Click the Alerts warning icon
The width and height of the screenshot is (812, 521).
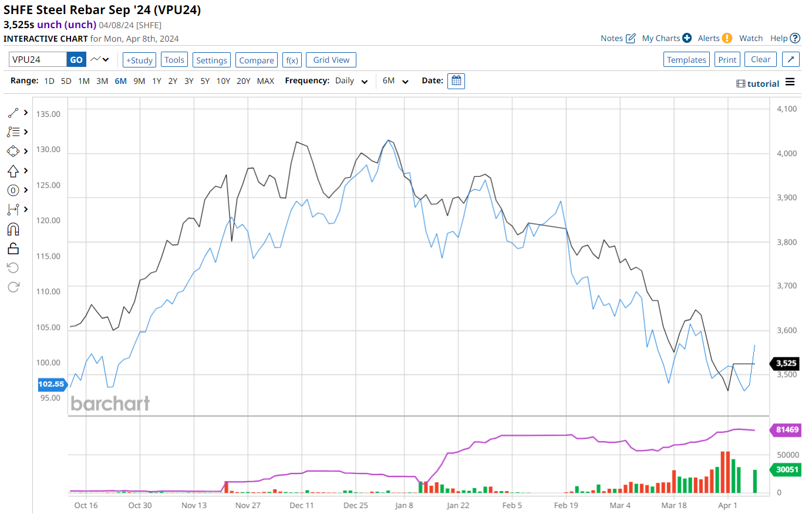pyautogui.click(x=727, y=38)
